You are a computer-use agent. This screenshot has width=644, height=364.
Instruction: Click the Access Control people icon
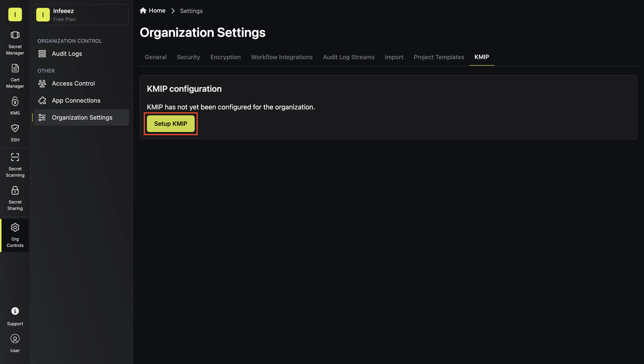pos(42,83)
